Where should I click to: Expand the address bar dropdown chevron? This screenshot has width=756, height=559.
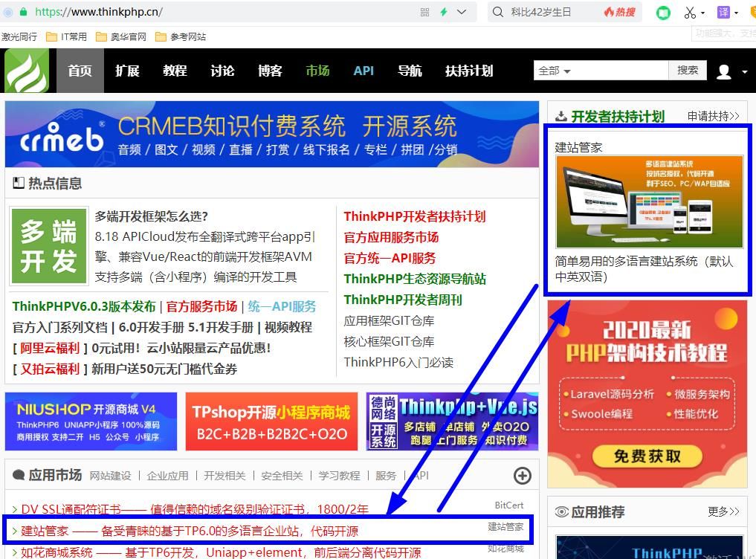(x=462, y=12)
